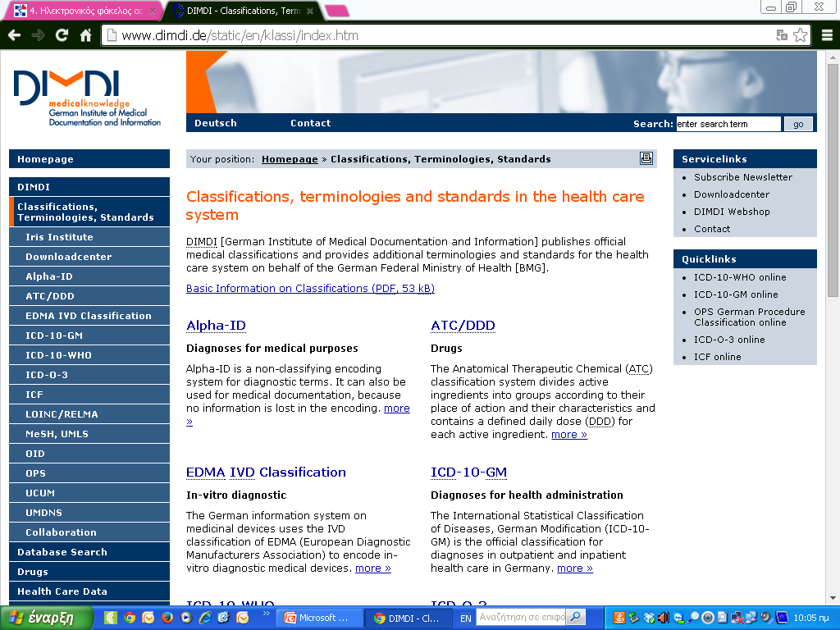Click the vertical scrollbar down arrow
This screenshot has width=840, height=630.
pyautogui.click(x=833, y=598)
